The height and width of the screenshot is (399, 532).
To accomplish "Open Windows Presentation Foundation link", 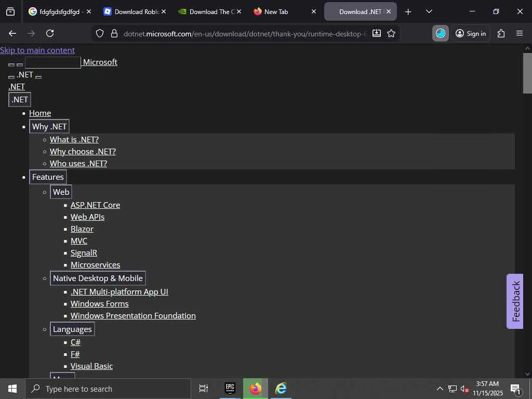I will [x=133, y=315].
